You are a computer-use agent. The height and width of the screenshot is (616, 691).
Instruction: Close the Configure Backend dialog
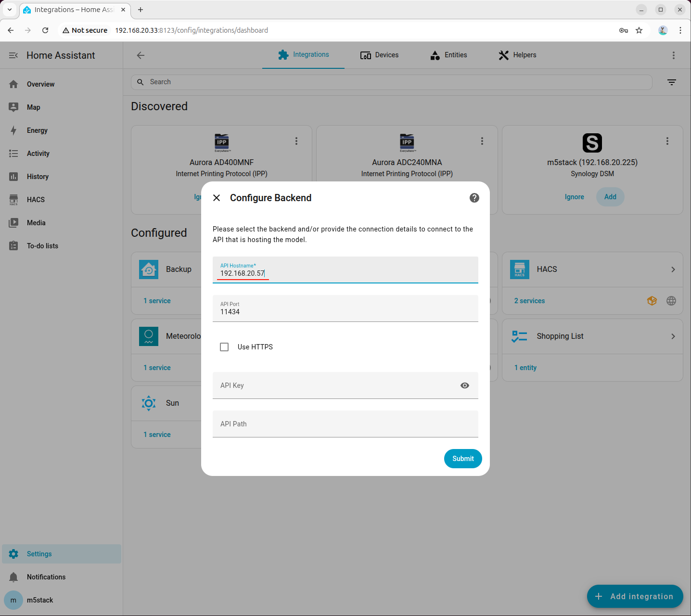tap(217, 198)
